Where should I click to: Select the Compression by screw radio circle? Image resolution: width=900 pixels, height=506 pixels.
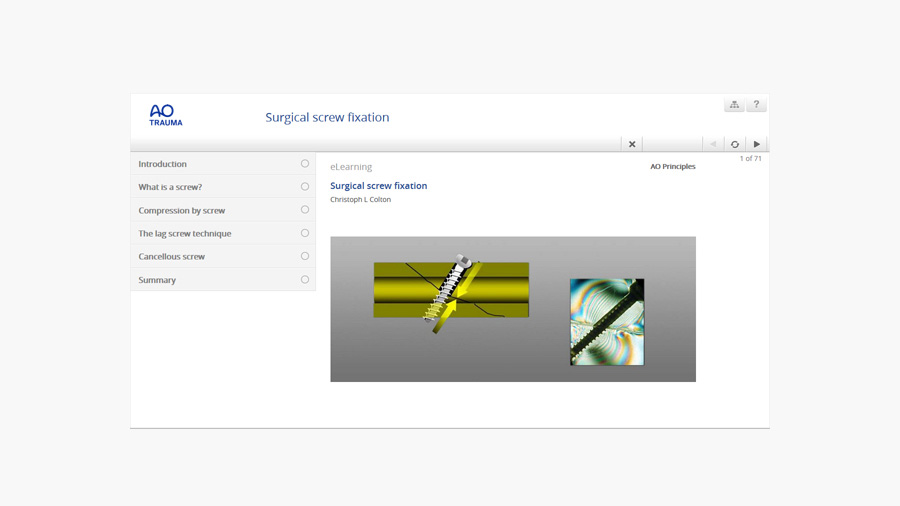(x=305, y=210)
